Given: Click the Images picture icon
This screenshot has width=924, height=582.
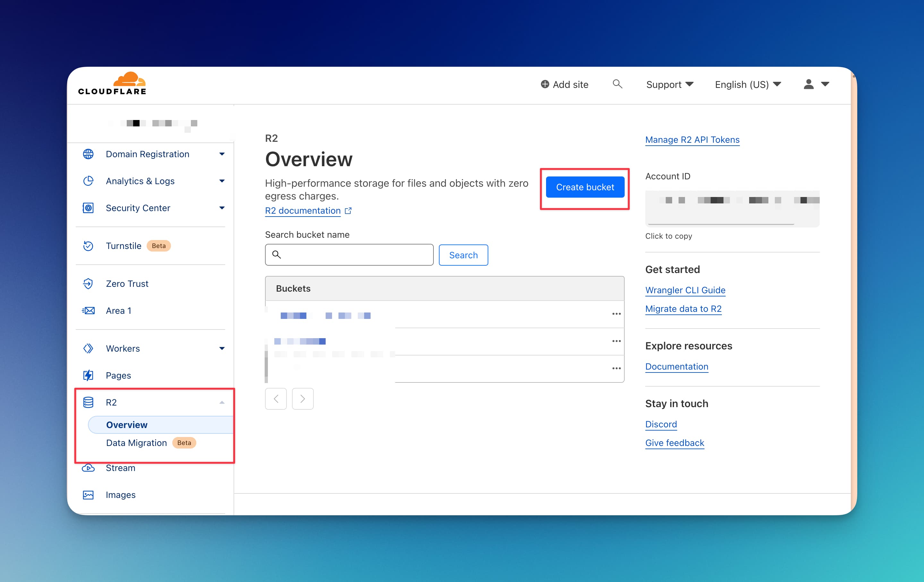Looking at the screenshot, I should [x=88, y=494].
